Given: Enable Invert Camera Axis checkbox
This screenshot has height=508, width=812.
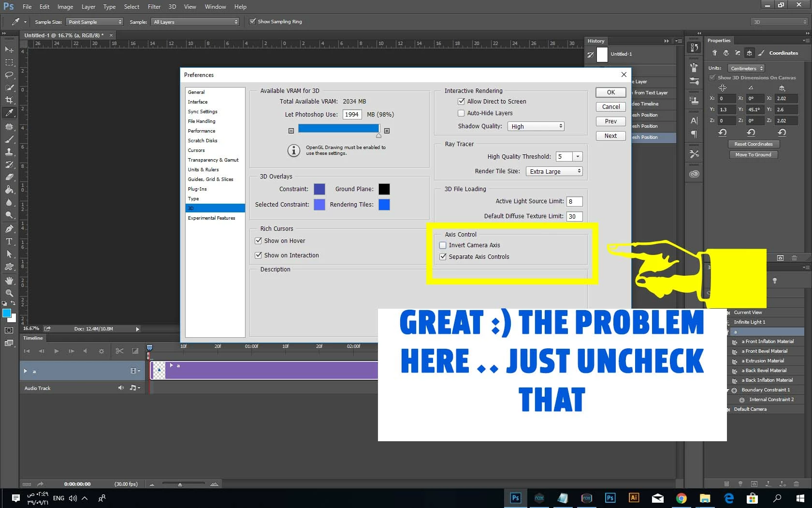Looking at the screenshot, I should click(443, 245).
